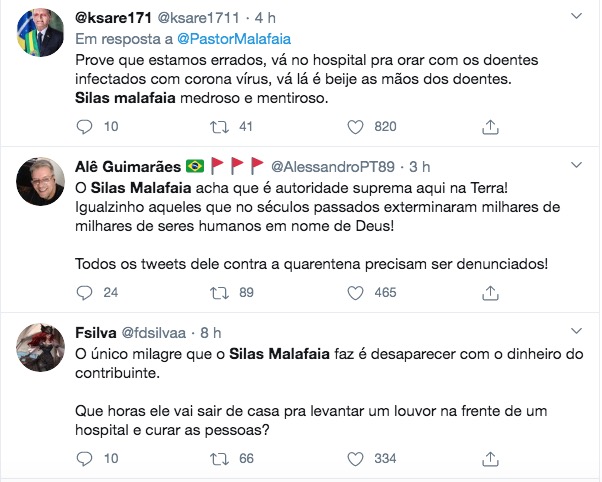The width and height of the screenshot is (602, 482).
Task: Open the Fsilva display name link
Action: pyautogui.click(x=96, y=331)
